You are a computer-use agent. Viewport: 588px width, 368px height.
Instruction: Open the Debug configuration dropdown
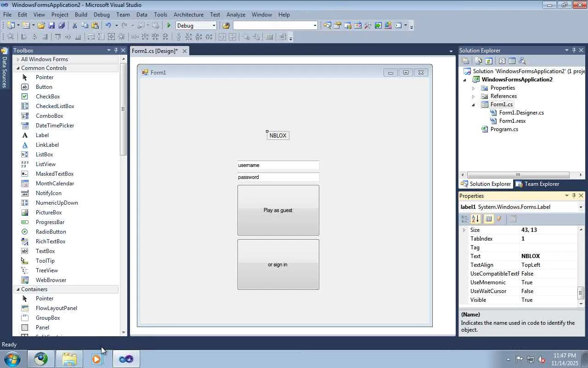pyautogui.click(x=214, y=26)
